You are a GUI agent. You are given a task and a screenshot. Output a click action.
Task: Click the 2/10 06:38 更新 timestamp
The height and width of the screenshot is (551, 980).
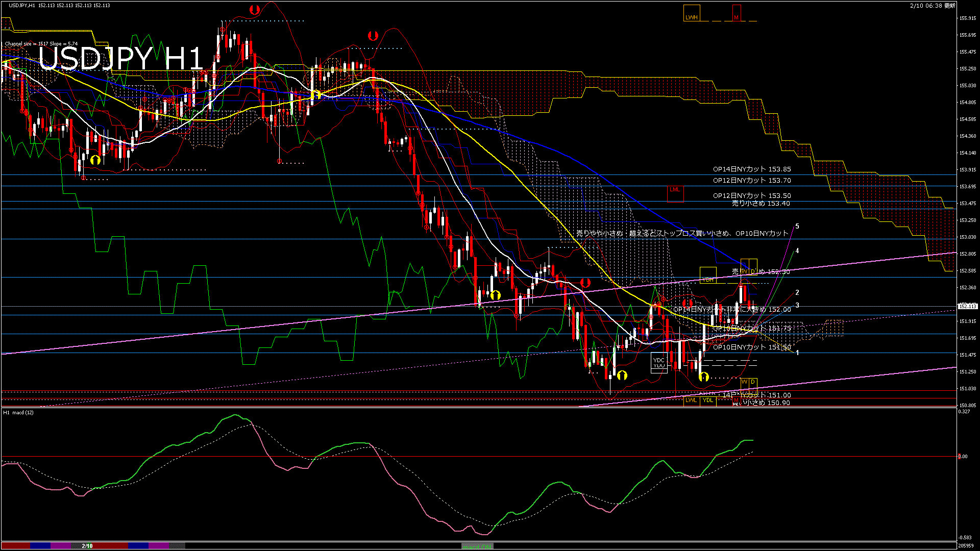click(x=932, y=6)
